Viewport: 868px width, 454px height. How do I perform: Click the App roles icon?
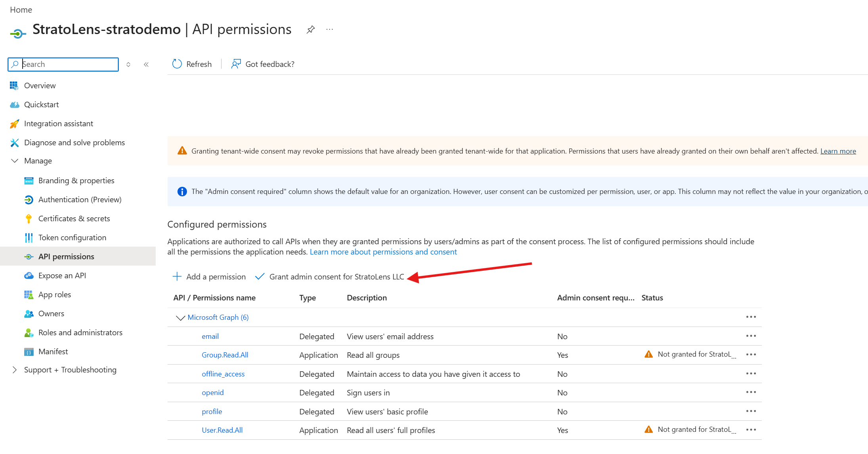click(x=29, y=295)
